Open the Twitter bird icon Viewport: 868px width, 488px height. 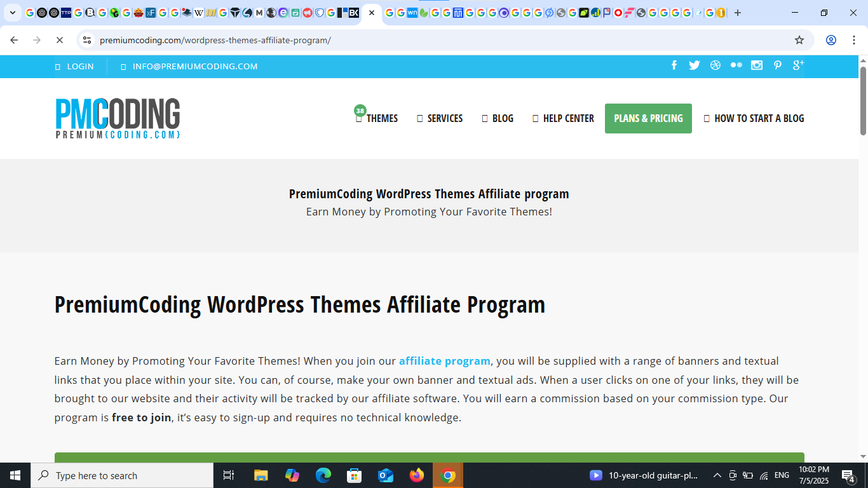tap(695, 65)
